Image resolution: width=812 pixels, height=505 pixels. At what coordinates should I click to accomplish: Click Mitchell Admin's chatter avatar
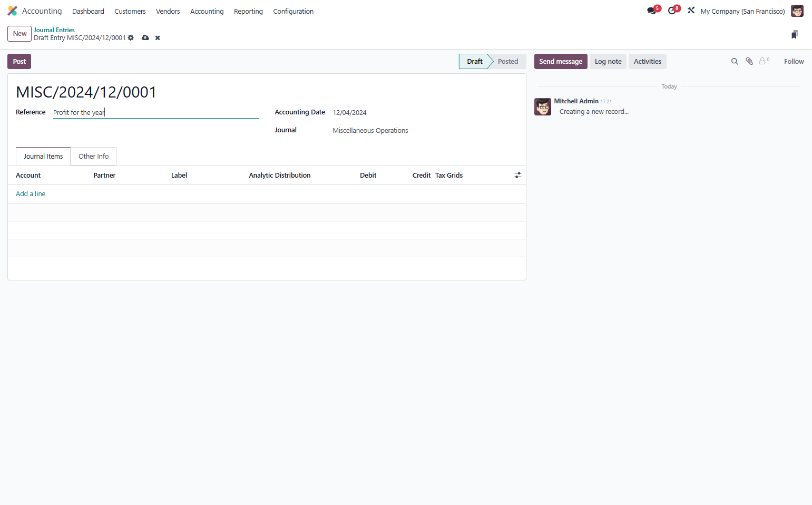pyautogui.click(x=543, y=106)
